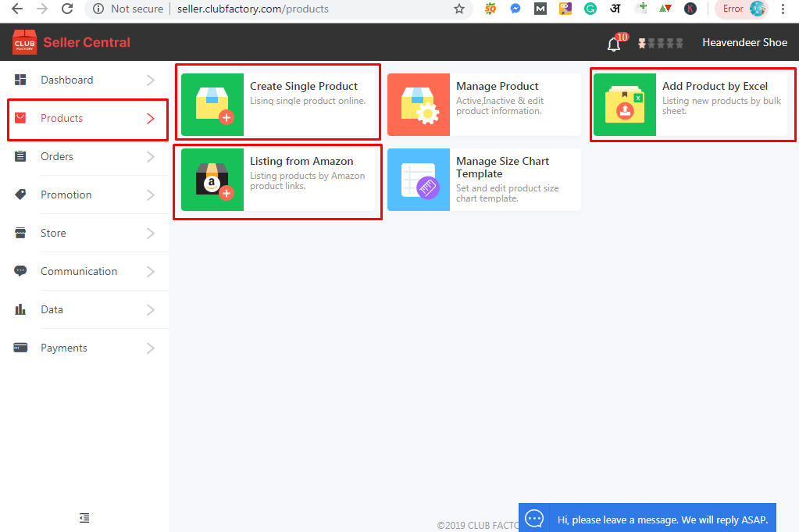Click the Heavendeer Shoe account name
This screenshot has width=799, height=532.
point(744,43)
